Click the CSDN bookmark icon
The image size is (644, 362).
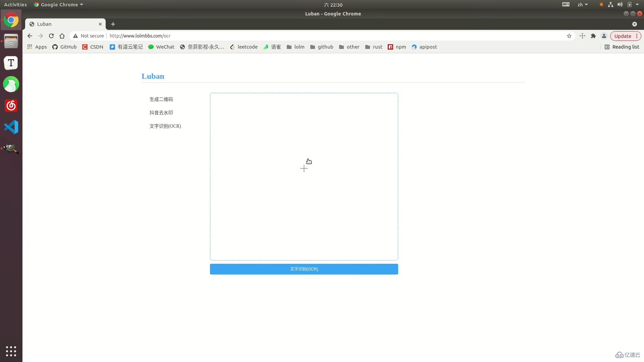(x=93, y=47)
